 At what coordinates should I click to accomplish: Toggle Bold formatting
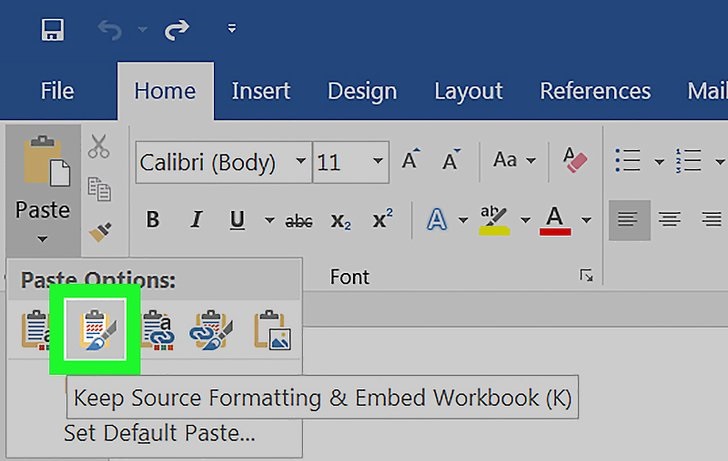(x=153, y=220)
